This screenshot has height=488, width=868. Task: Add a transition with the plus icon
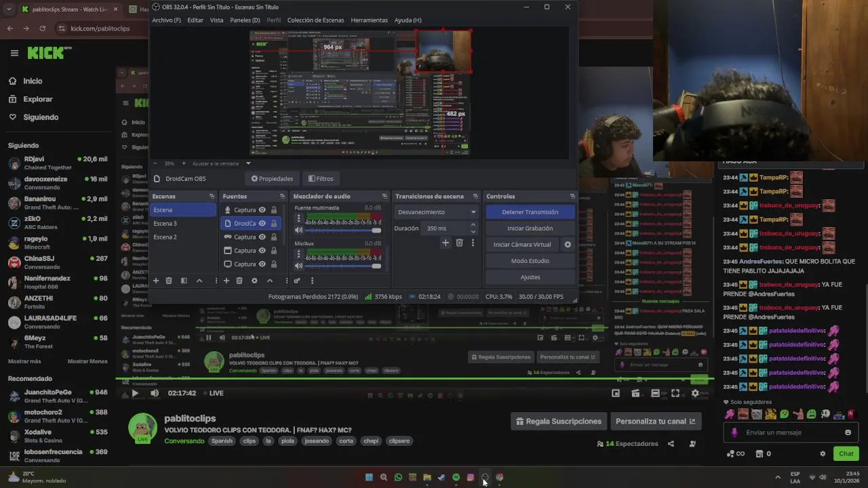446,243
